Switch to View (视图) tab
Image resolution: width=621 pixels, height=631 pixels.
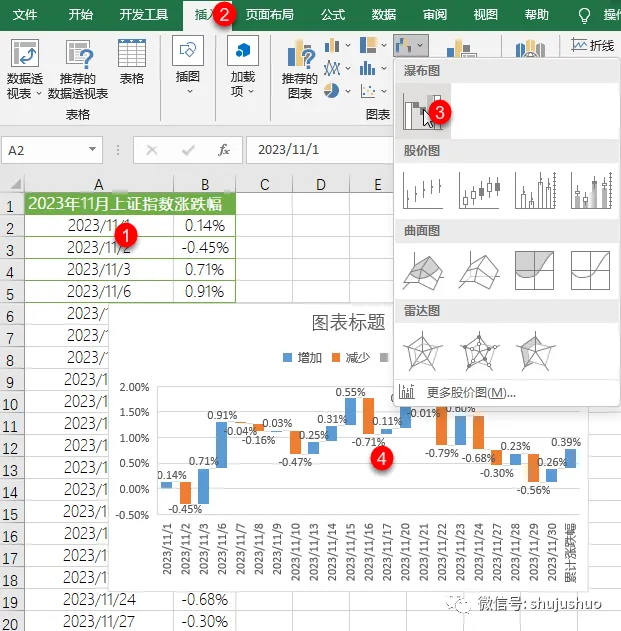coord(485,15)
